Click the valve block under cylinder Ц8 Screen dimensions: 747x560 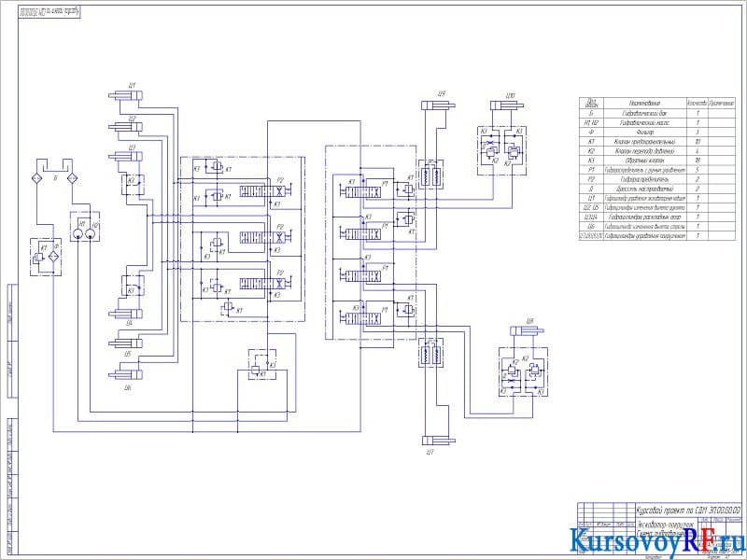click(523, 371)
